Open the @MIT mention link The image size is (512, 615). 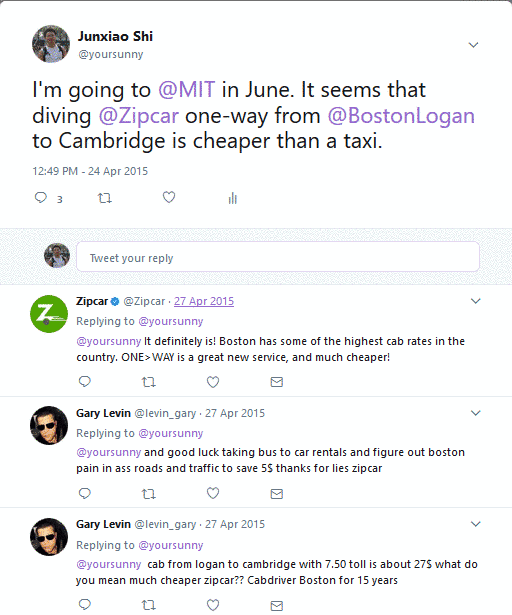pos(186,90)
